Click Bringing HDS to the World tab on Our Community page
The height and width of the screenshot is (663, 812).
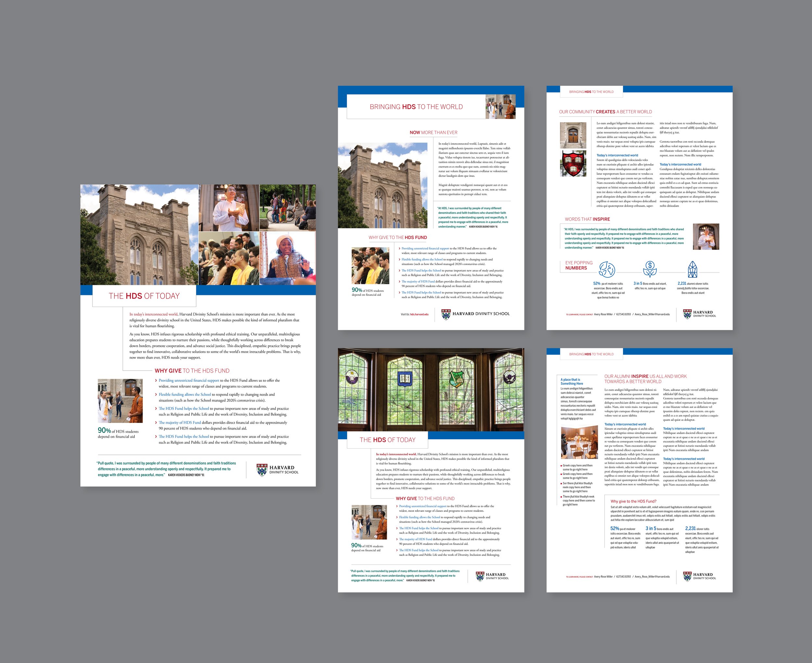point(591,92)
